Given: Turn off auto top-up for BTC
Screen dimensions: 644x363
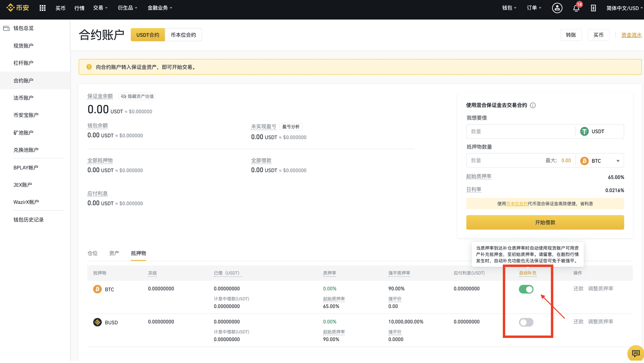Looking at the screenshot, I should click(x=526, y=289).
